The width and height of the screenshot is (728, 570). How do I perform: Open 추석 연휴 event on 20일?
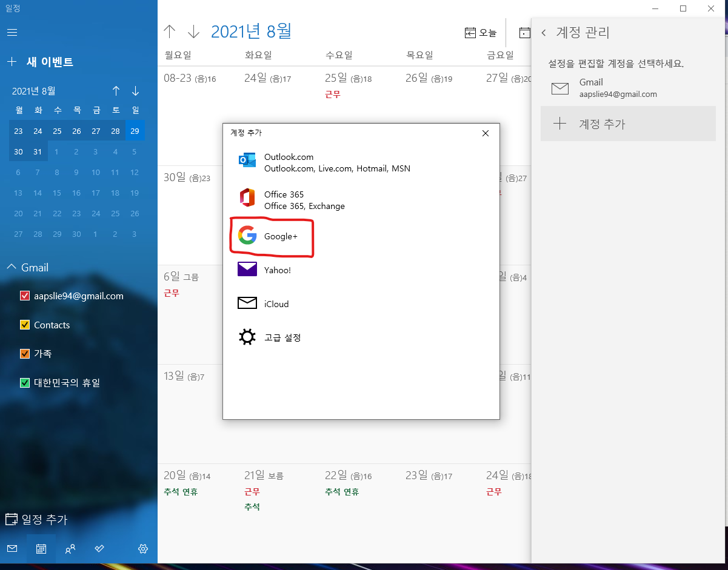point(181,492)
